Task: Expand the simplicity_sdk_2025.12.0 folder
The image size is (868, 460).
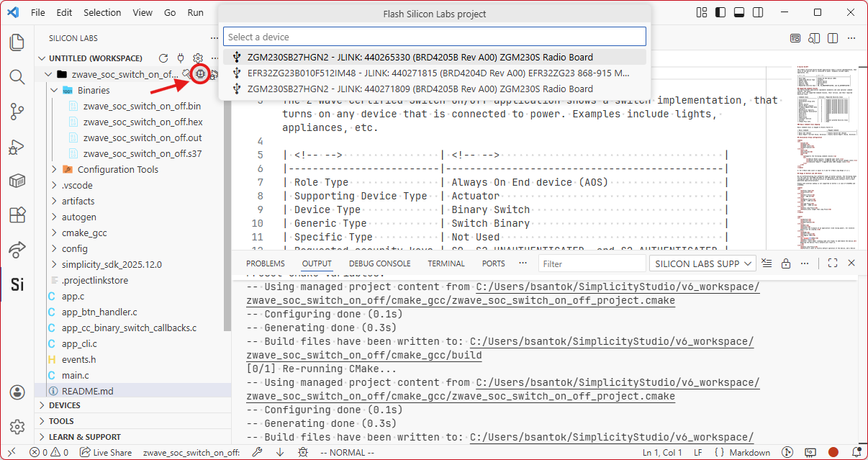Action: coord(55,264)
